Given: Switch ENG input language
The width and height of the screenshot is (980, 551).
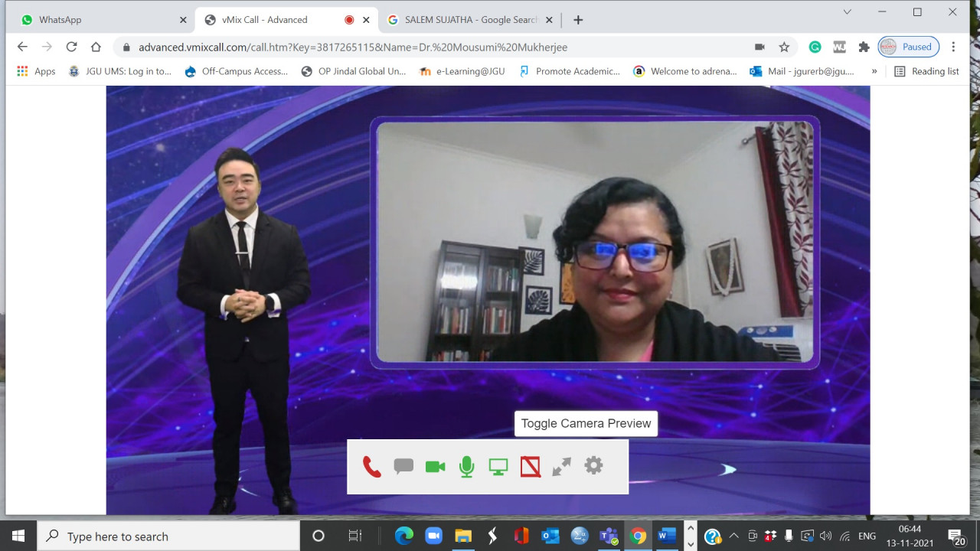Looking at the screenshot, I should pyautogui.click(x=867, y=536).
